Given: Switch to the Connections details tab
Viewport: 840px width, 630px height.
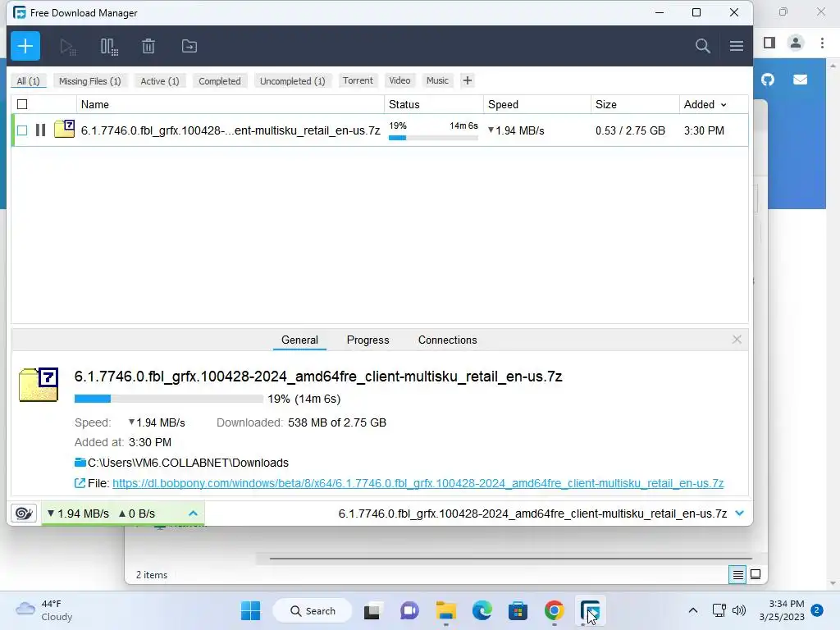Looking at the screenshot, I should pyautogui.click(x=447, y=340).
